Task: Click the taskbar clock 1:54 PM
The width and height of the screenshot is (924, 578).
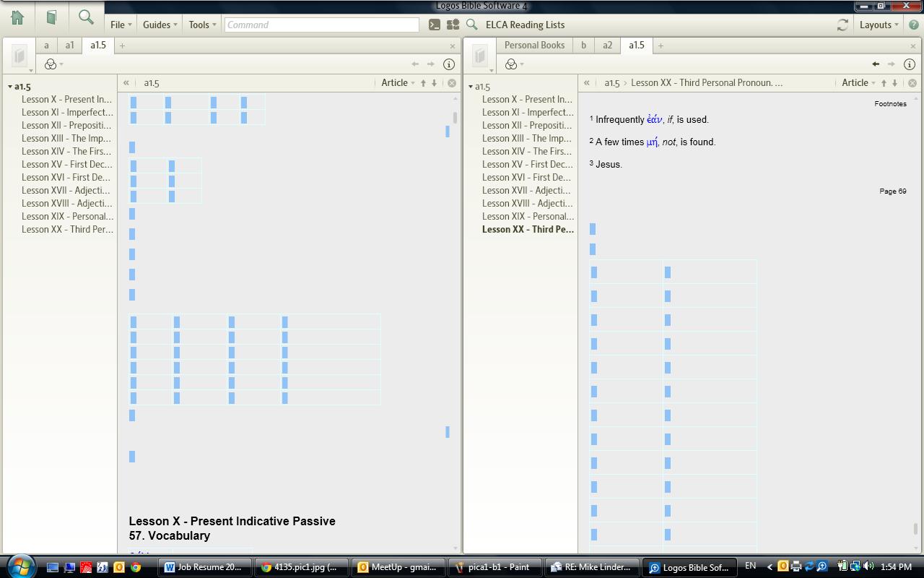Action: 895,567
